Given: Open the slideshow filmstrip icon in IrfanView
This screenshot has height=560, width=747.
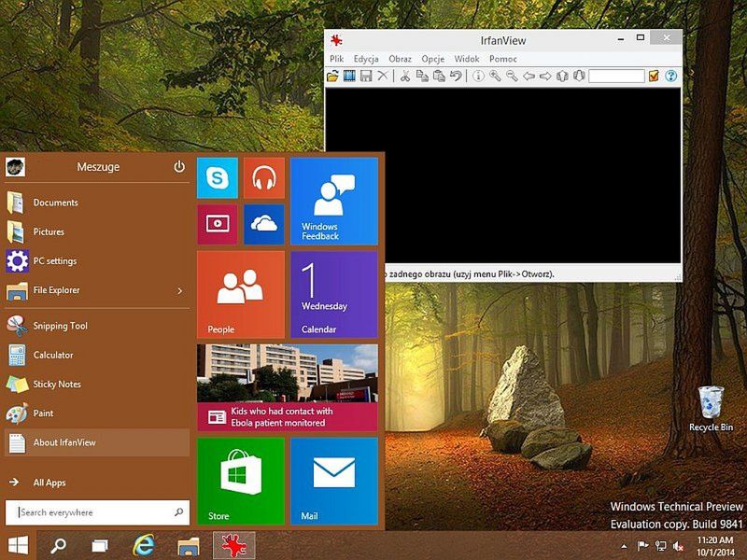Looking at the screenshot, I should click(349, 76).
